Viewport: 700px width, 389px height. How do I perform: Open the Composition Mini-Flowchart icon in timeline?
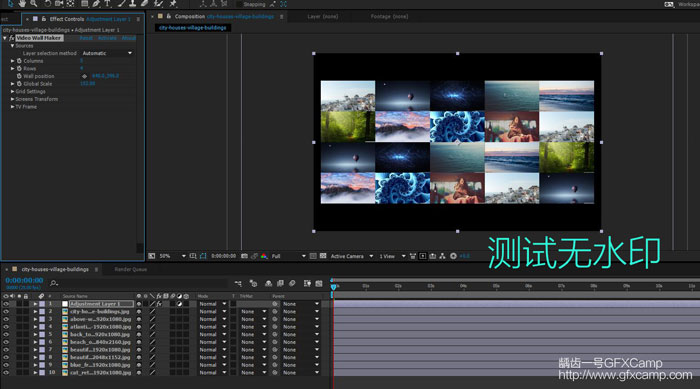[x=238, y=283]
